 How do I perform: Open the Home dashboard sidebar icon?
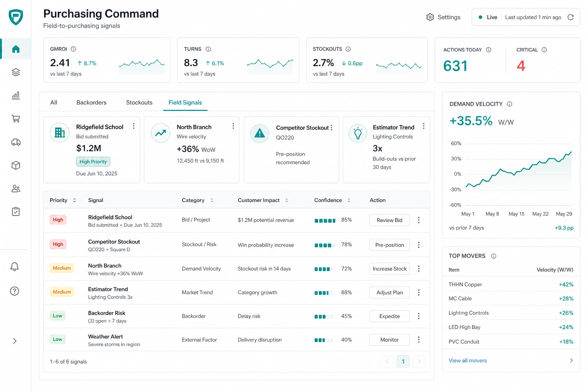16,49
